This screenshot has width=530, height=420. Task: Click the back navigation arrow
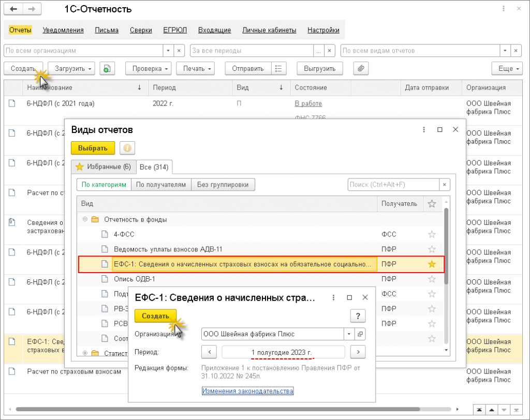[14, 9]
